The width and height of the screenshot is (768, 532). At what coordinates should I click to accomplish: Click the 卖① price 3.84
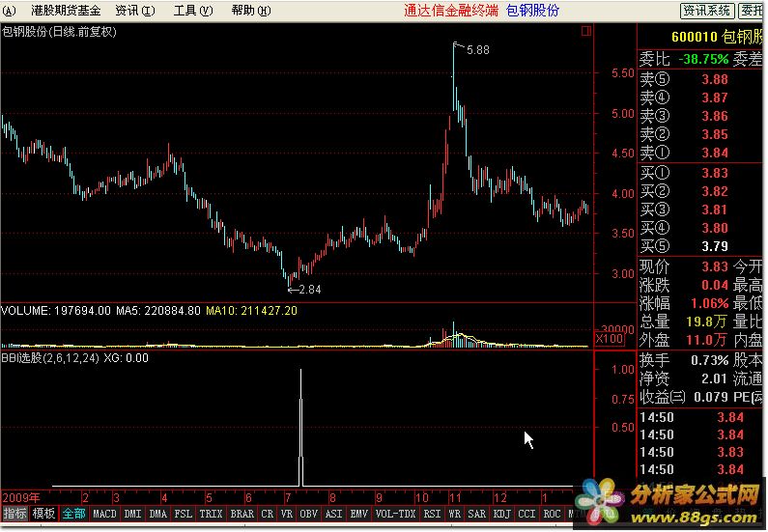715,154
